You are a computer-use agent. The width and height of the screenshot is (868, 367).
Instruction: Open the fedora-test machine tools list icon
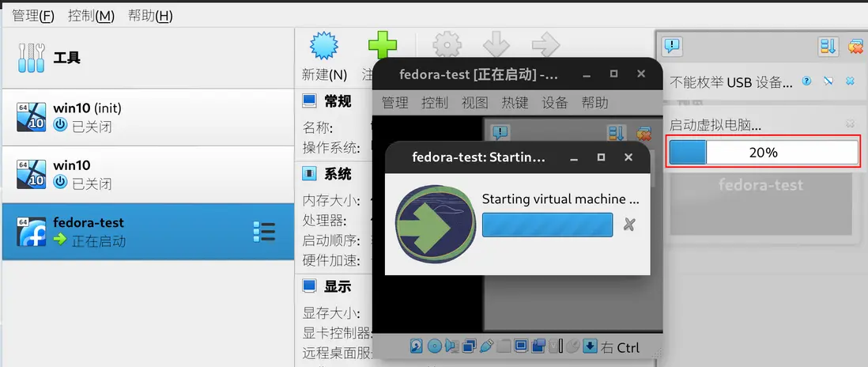point(264,232)
